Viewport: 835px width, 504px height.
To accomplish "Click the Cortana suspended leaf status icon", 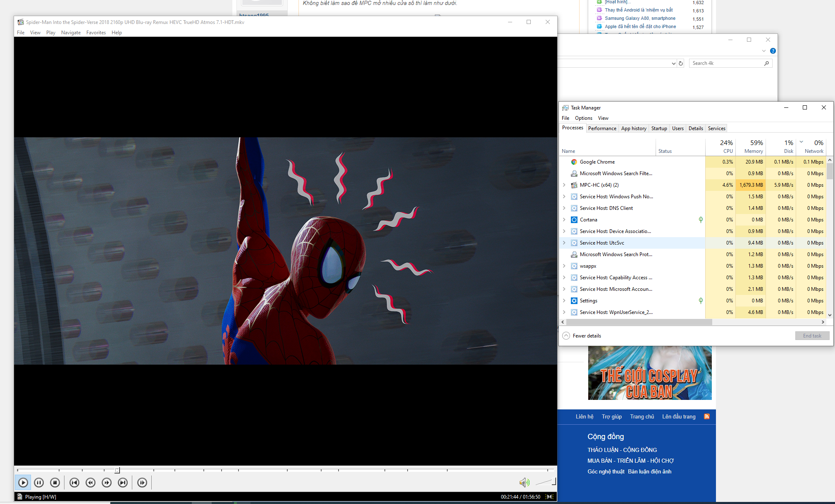I will coord(701,220).
